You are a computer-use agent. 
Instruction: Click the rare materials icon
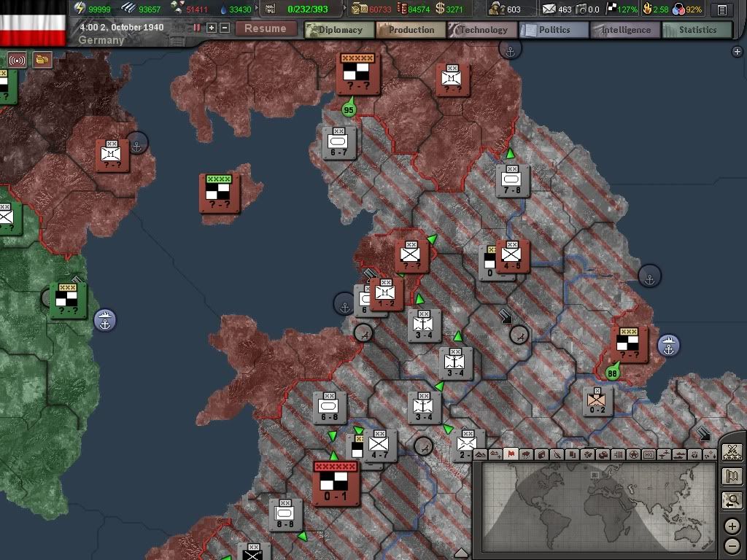[178, 7]
